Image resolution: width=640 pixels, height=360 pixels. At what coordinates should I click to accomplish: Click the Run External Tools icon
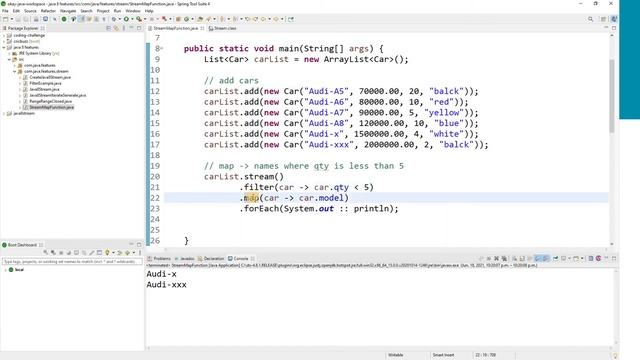click(139, 19)
